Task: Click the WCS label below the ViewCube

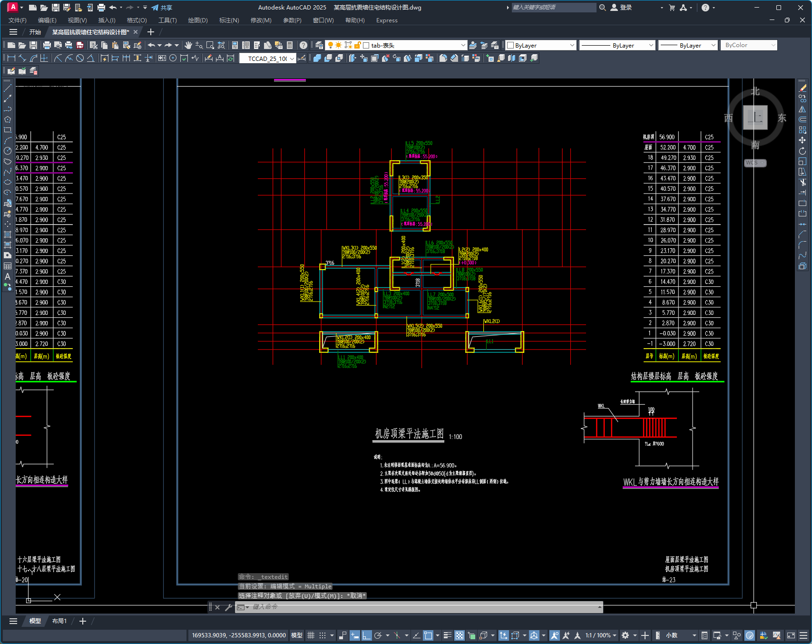Action: 754,163
